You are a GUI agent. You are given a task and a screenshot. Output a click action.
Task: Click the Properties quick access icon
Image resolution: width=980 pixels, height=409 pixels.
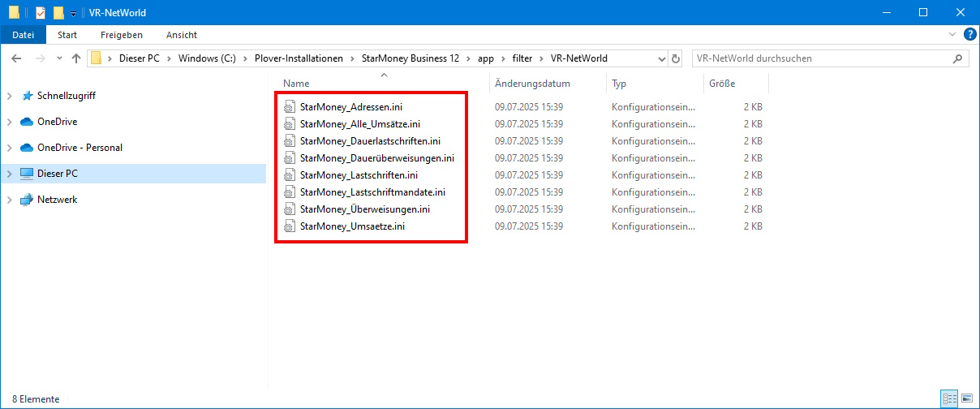pos(41,13)
